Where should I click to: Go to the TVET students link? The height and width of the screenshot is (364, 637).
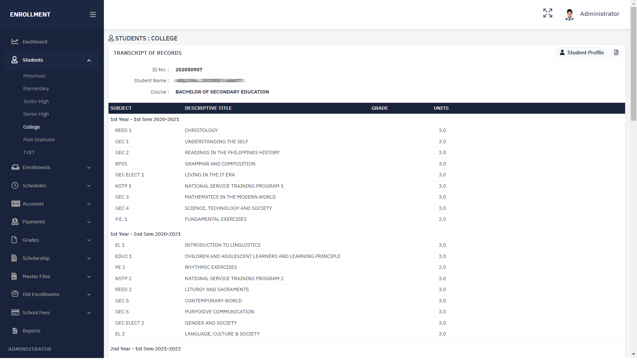pyautogui.click(x=29, y=152)
